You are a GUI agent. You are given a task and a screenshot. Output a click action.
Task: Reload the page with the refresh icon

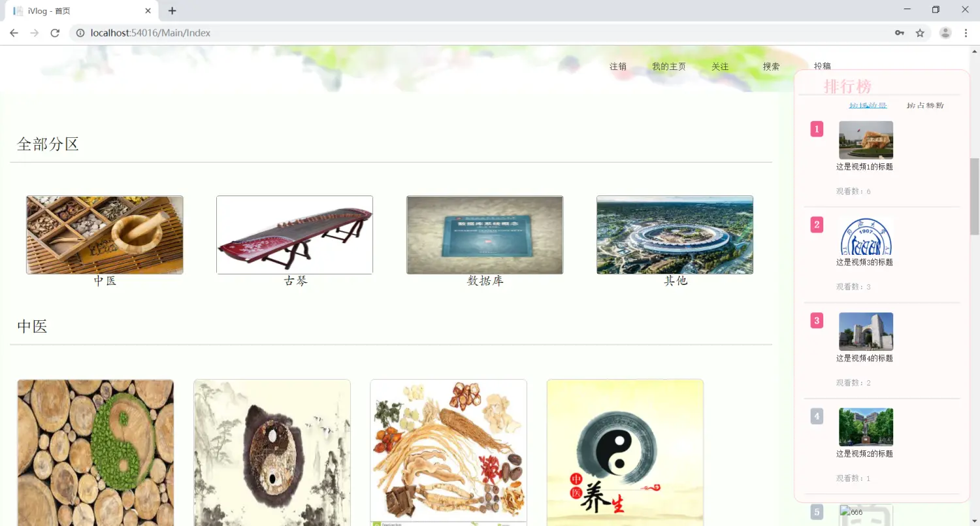point(55,33)
